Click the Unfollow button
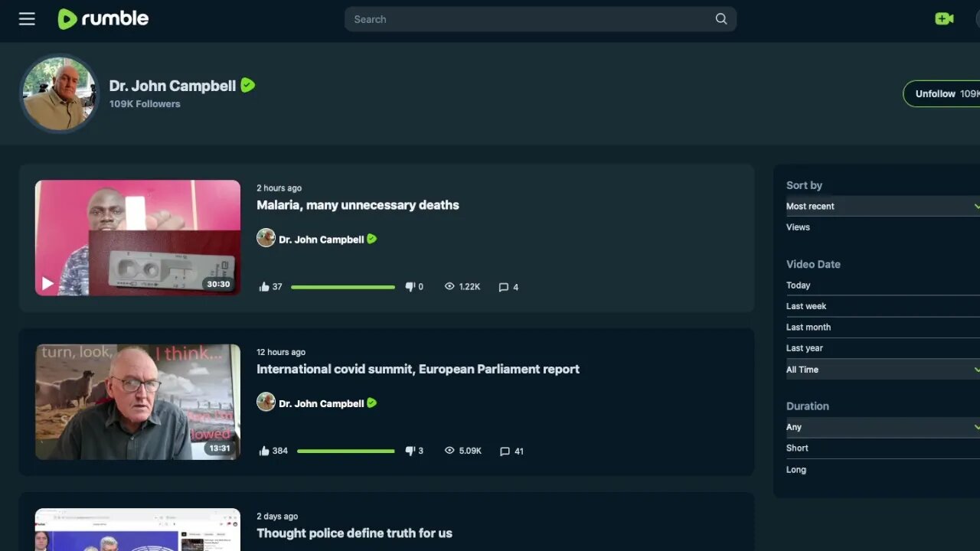The height and width of the screenshot is (551, 980). point(942,93)
